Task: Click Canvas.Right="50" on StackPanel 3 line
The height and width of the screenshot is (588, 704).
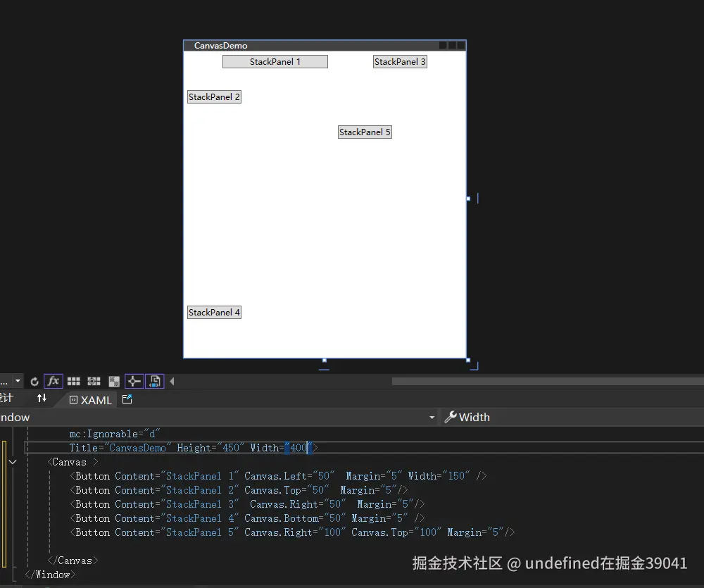Action: [298, 504]
